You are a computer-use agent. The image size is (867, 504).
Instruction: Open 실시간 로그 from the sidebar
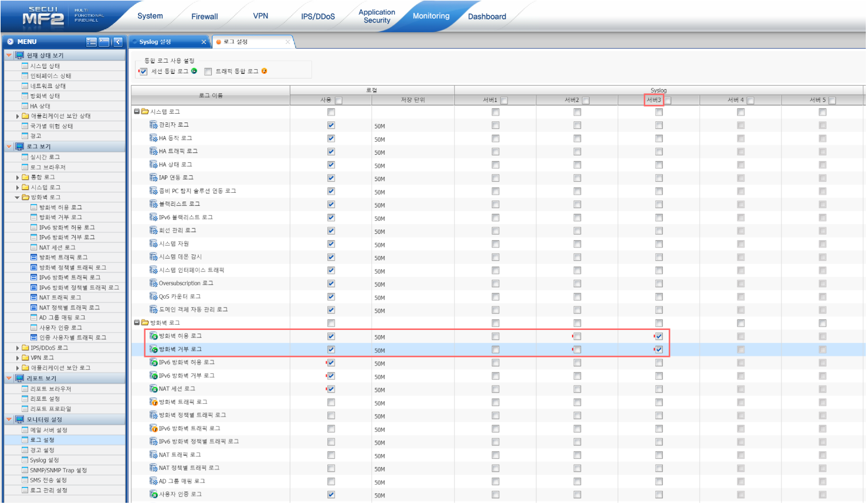coord(45,157)
